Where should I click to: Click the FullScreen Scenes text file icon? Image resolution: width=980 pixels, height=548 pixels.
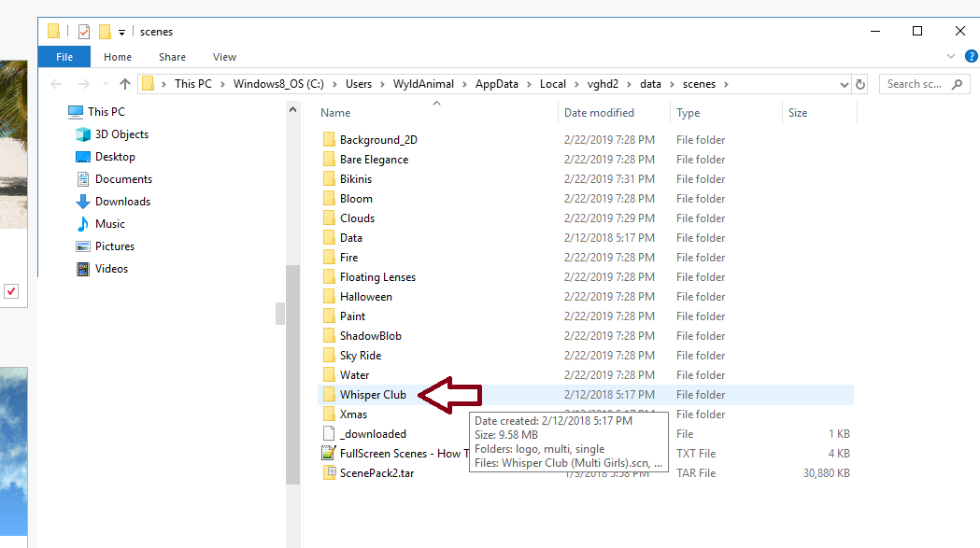[x=328, y=454]
